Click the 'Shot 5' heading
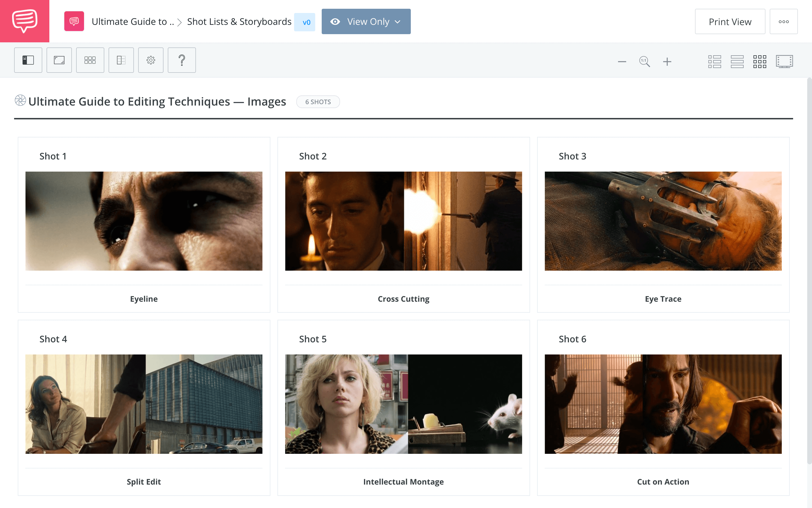Image resolution: width=812 pixels, height=508 pixels. pyautogui.click(x=313, y=339)
